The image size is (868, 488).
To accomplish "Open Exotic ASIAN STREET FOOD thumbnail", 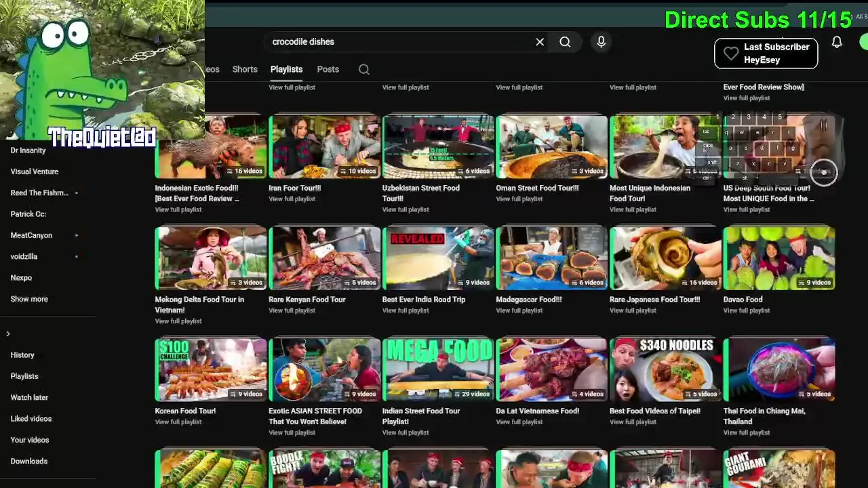I will pos(325,370).
